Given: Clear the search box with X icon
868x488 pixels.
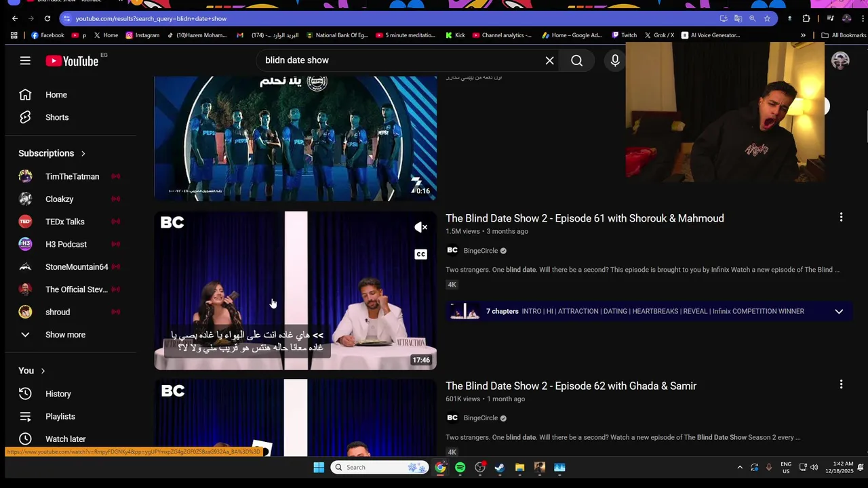Looking at the screenshot, I should [549, 60].
